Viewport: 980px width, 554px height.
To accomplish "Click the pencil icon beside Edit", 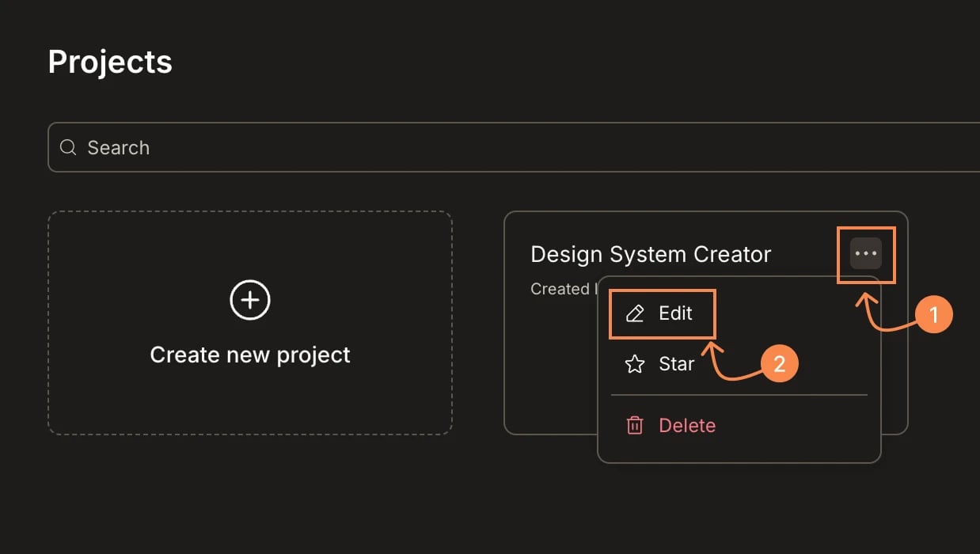I will point(635,313).
